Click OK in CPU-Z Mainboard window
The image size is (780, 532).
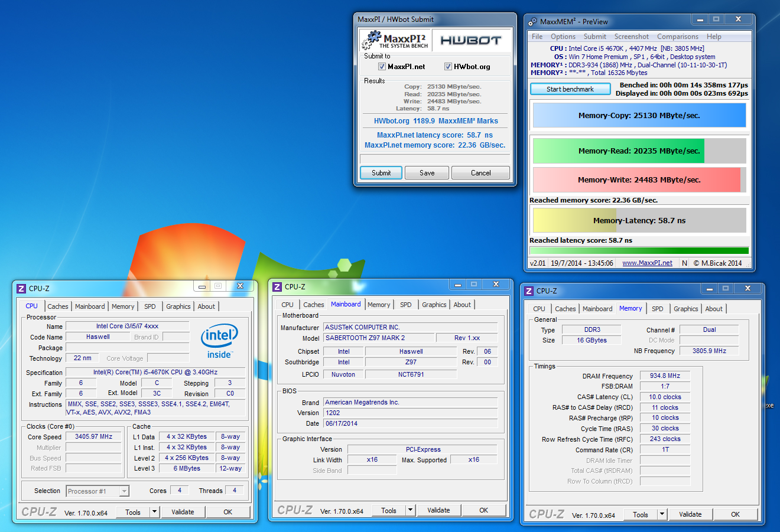(484, 510)
